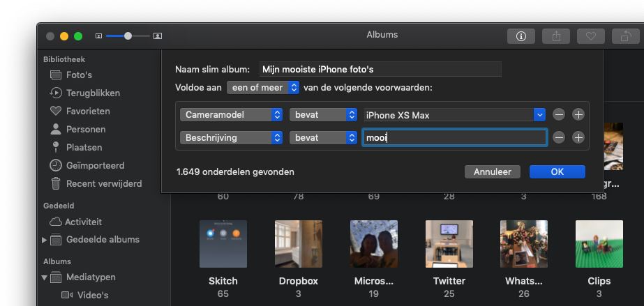Screen dimensions: 644x306
Task: Click the Clips album name label
Action: click(599, 281)
